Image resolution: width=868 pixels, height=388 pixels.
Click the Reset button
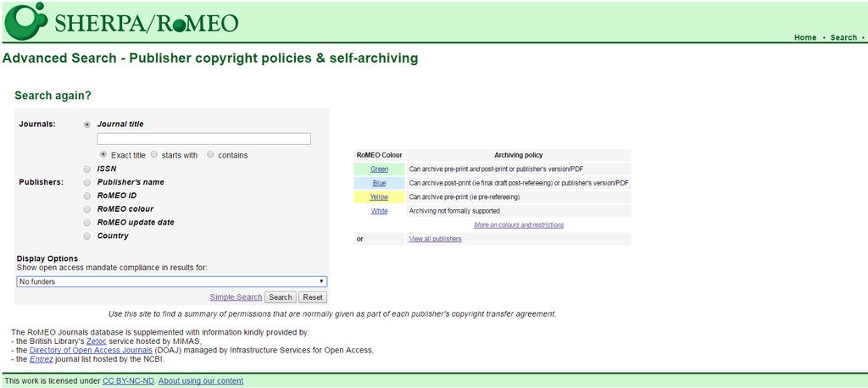pos(313,297)
